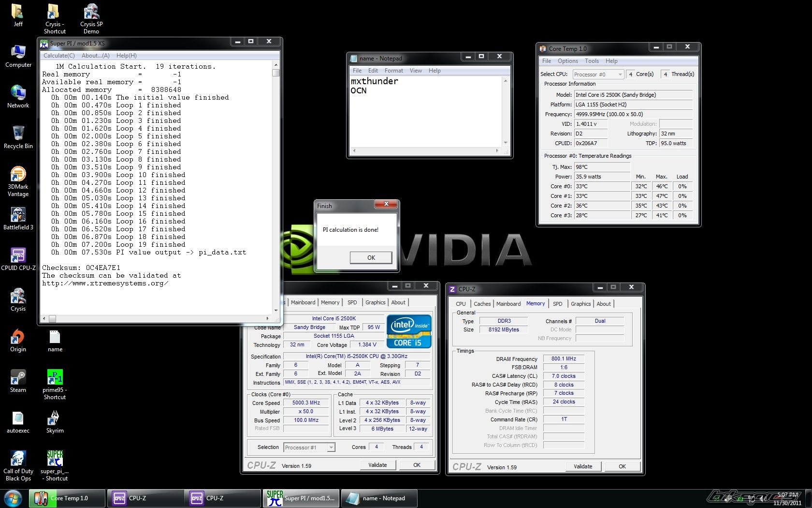Open the super_pi shortcut desktop icon
This screenshot has height=508, width=812.
click(x=55, y=465)
